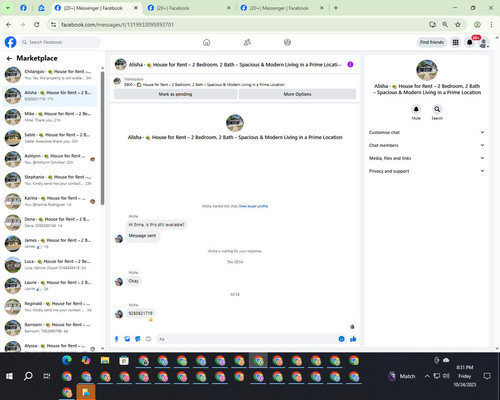Click More Options button
Screen dimensions: 500x400
[x=297, y=94]
